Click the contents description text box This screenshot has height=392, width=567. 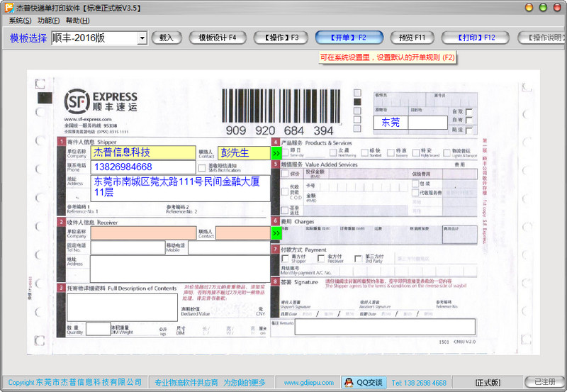(122, 308)
